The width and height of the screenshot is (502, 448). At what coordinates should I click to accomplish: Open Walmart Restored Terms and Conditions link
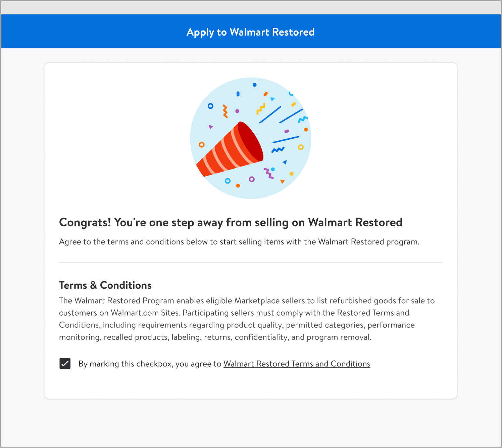(297, 364)
